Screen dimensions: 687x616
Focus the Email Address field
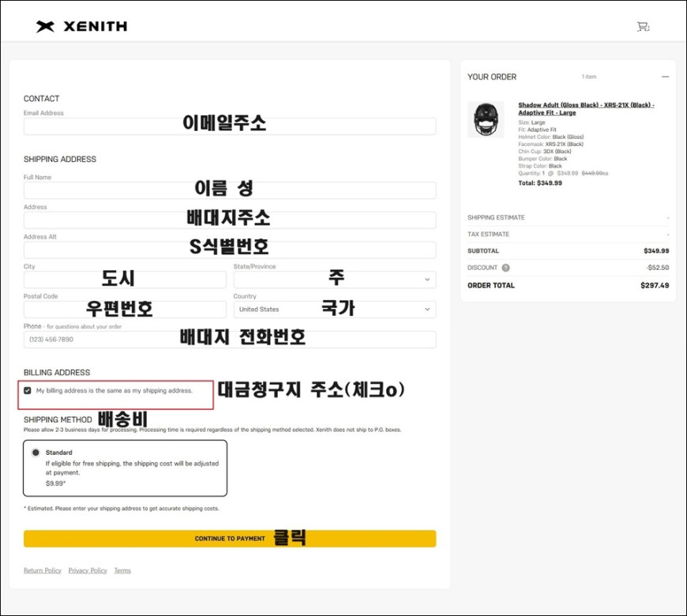[x=230, y=126]
